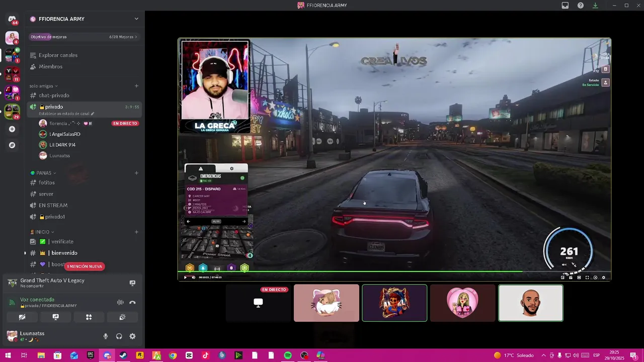Select the blonde heart avatar participant tile
This screenshot has height=362, width=644.
click(x=462, y=303)
